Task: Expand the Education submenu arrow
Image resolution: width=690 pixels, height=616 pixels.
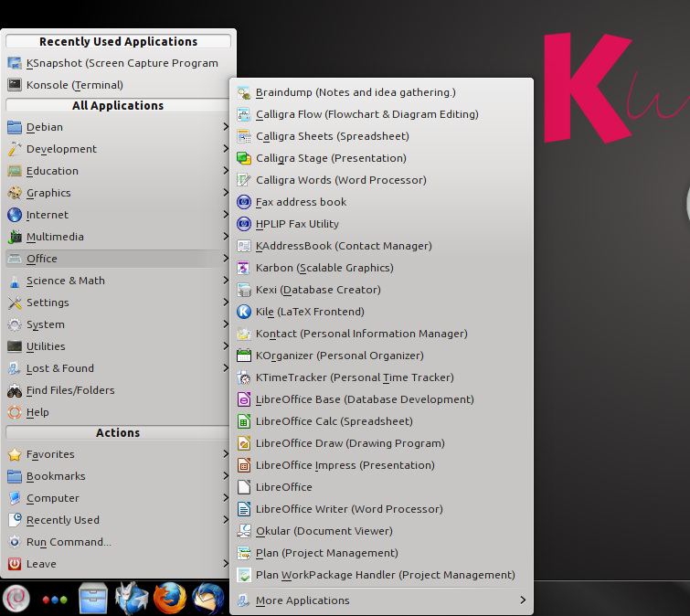Action: pos(226,171)
